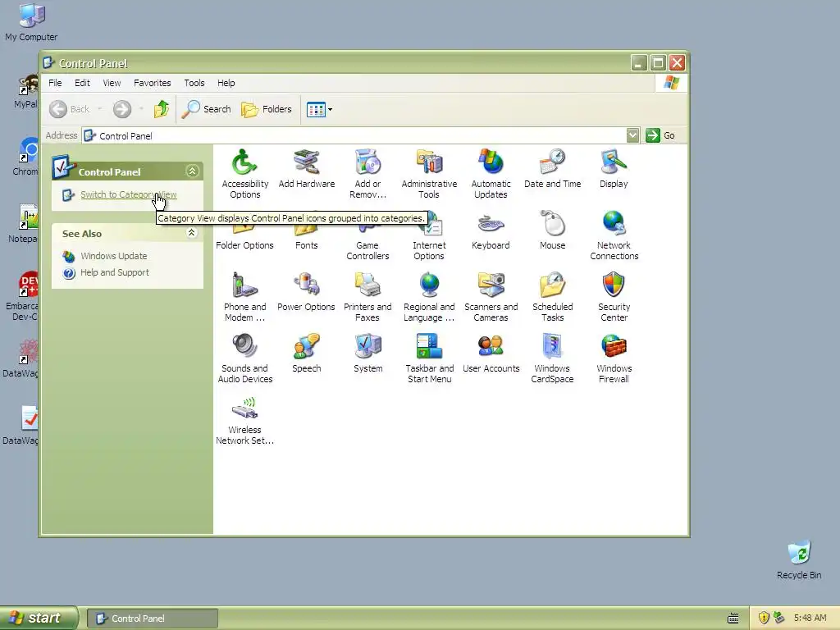Click the Up folder toolbar button
The width and height of the screenshot is (840, 630).
point(162,109)
